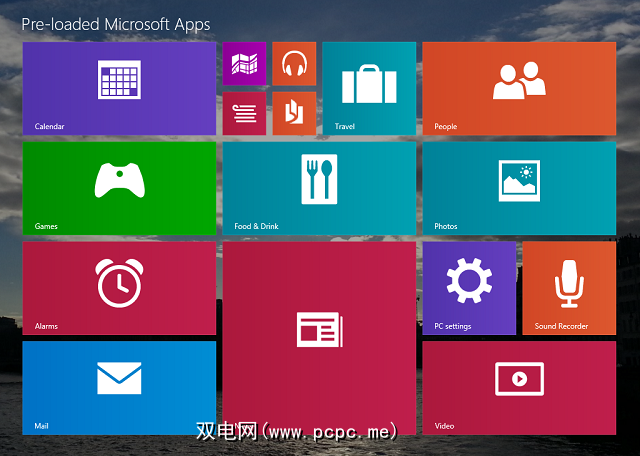Open the Food & Drink tile
Viewport: 640px width, 456px height.
pos(319,188)
